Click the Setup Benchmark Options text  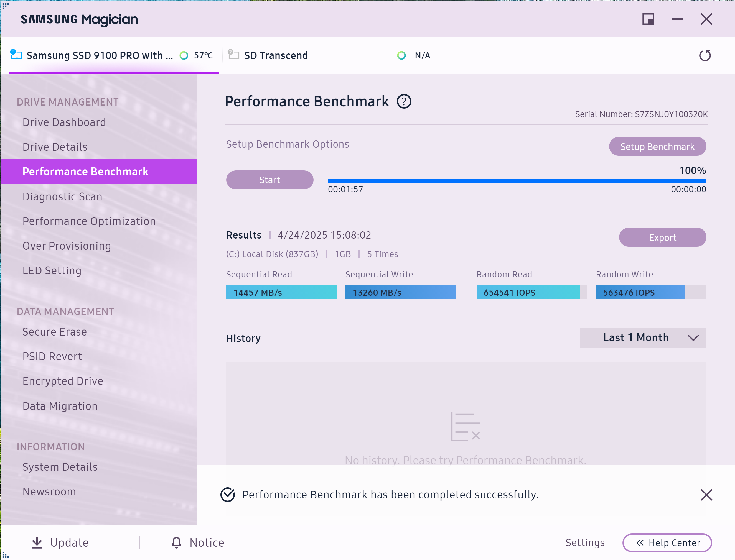[x=288, y=144]
